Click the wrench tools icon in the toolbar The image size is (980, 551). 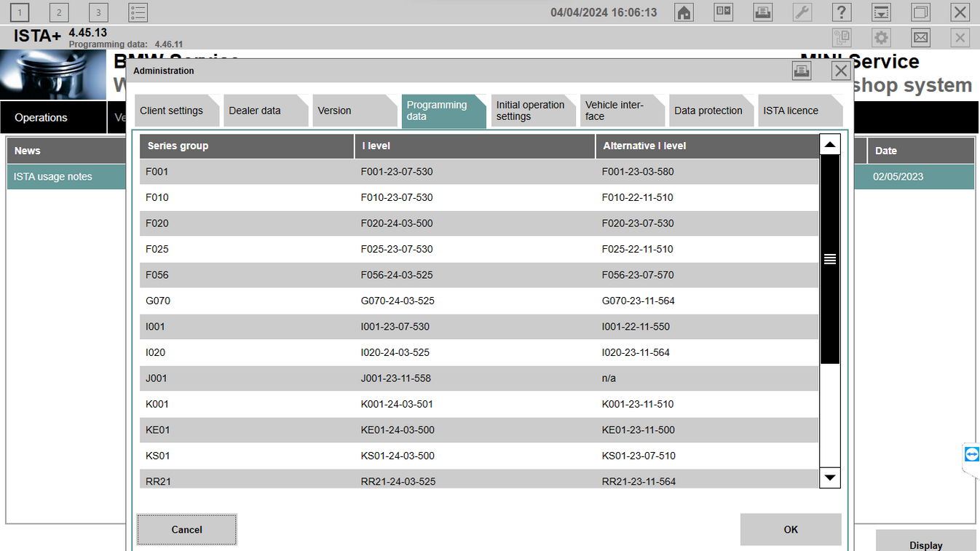(x=802, y=12)
